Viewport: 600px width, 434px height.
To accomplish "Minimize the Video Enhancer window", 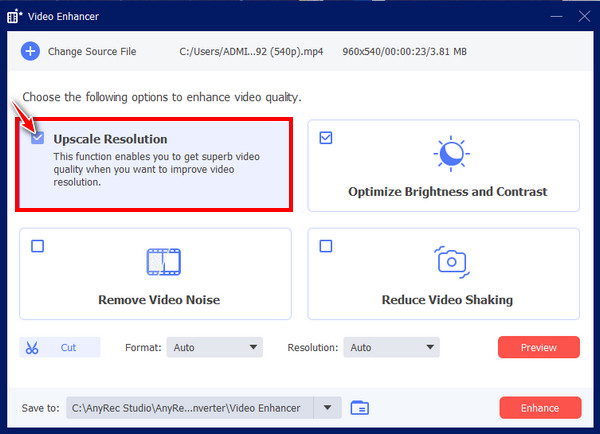I will [556, 16].
